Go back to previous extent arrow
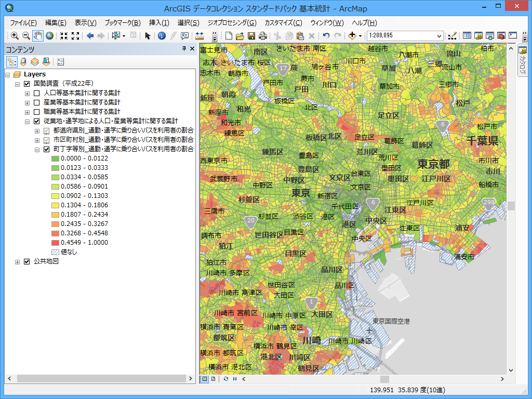Screen dimensions: 532x399 89,36
